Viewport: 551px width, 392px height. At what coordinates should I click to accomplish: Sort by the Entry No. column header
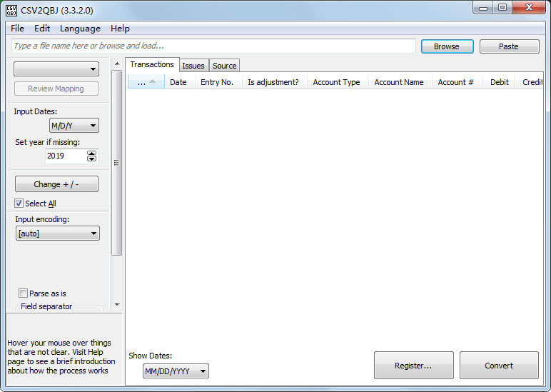coord(217,82)
